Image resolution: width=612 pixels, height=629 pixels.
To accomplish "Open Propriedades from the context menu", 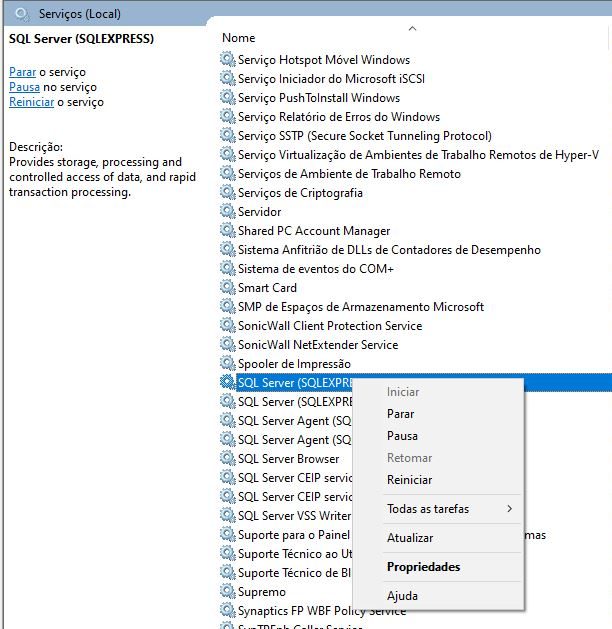I will tap(423, 567).
